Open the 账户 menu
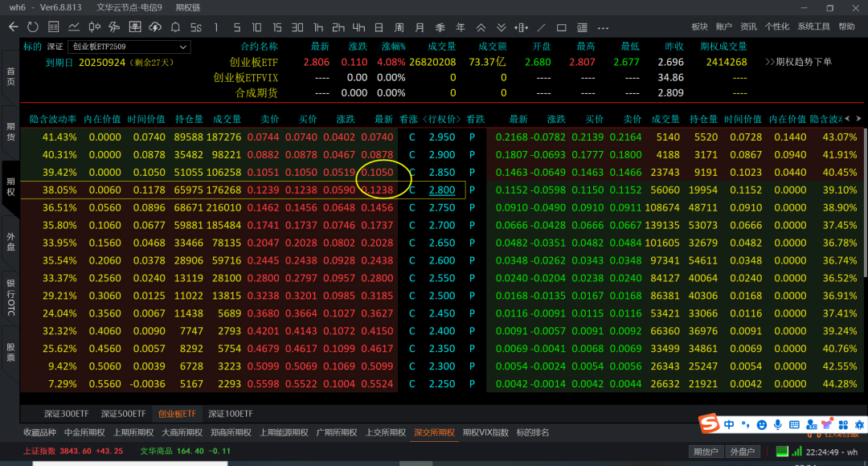Viewport: 868px width, 466px height. tap(724, 27)
